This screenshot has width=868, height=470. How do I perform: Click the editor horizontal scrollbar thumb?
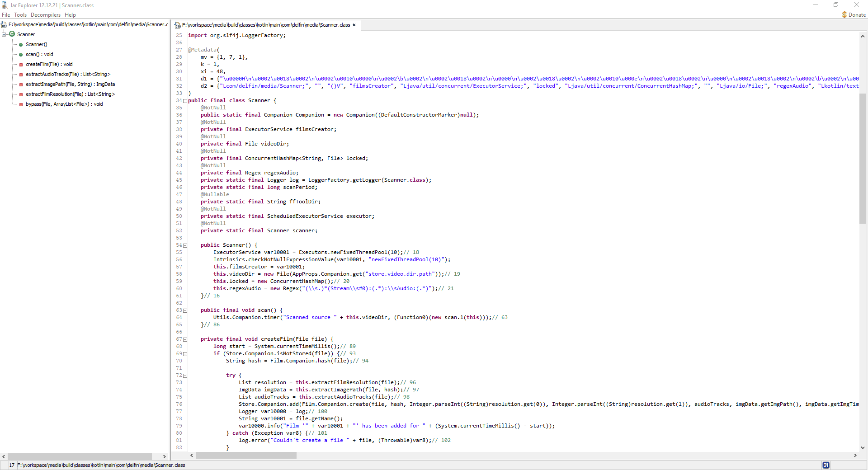(x=246, y=456)
